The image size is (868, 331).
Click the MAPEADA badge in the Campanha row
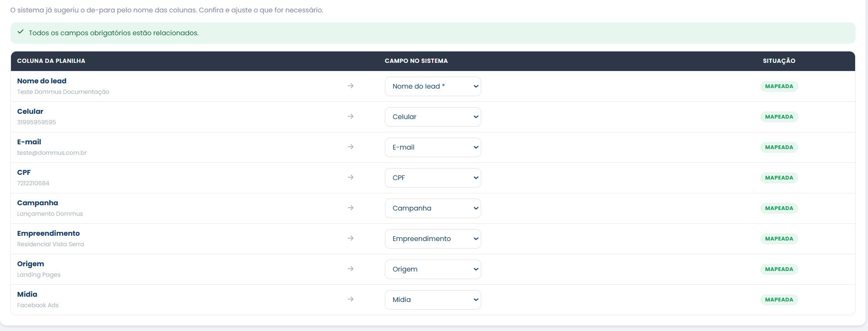(x=779, y=208)
